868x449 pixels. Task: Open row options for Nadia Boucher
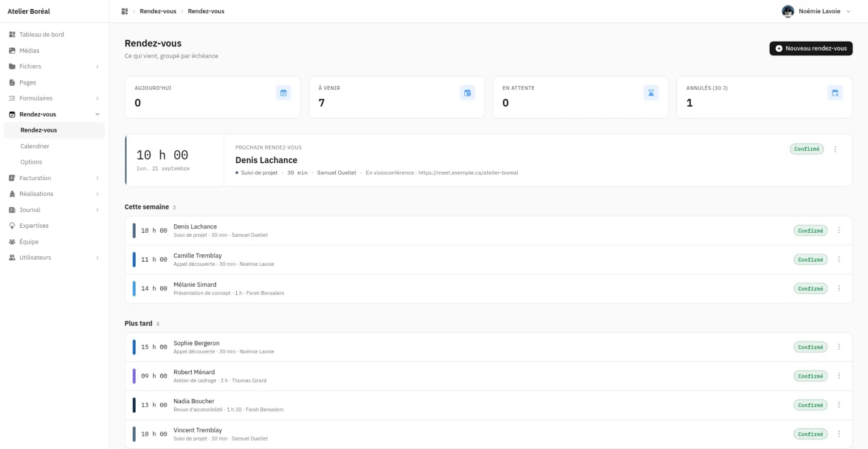(839, 405)
